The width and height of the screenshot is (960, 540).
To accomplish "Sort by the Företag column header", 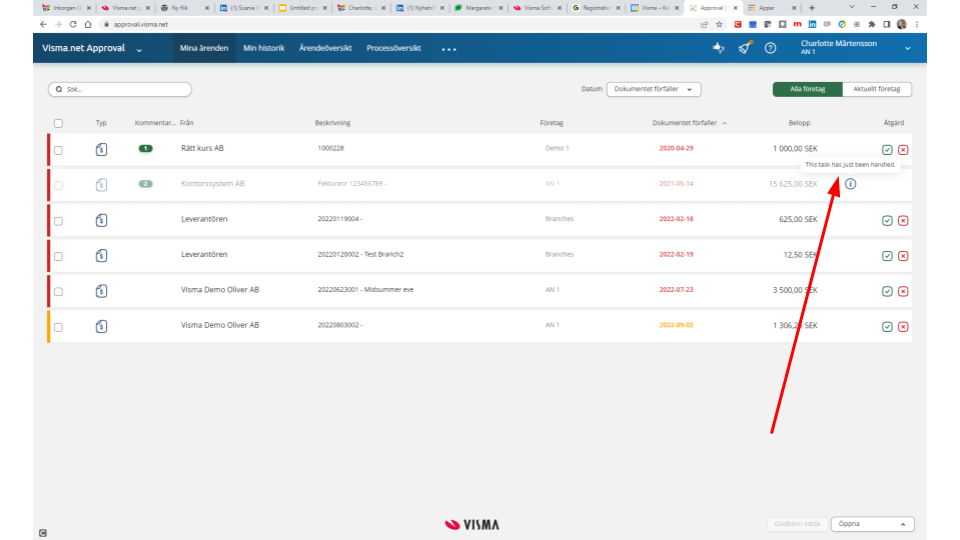I will [551, 123].
